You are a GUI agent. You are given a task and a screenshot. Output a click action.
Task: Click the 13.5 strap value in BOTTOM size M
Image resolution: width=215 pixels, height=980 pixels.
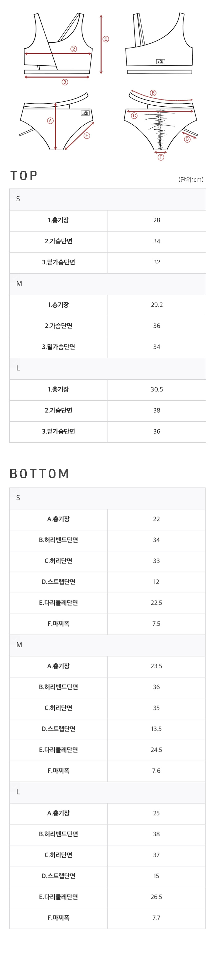pyautogui.click(x=156, y=729)
